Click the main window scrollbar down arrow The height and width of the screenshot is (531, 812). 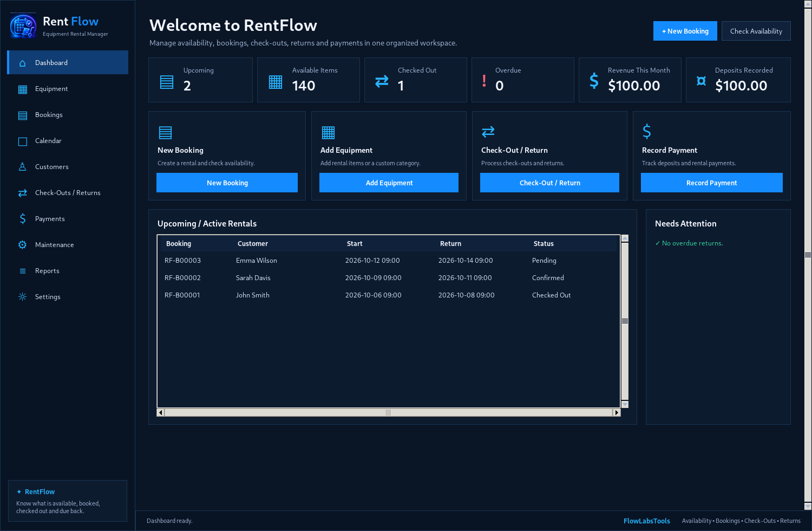tap(808, 507)
